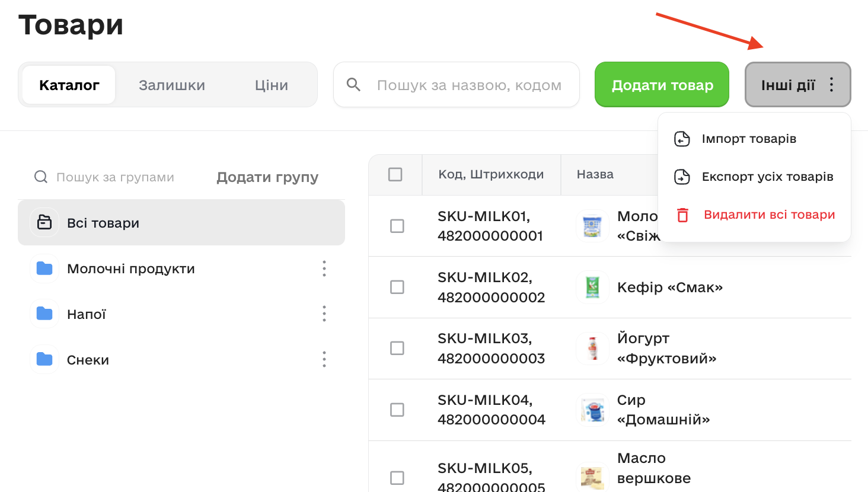This screenshot has width=868, height=492.
Task: Click the Всі товари box icon
Action: (44, 223)
